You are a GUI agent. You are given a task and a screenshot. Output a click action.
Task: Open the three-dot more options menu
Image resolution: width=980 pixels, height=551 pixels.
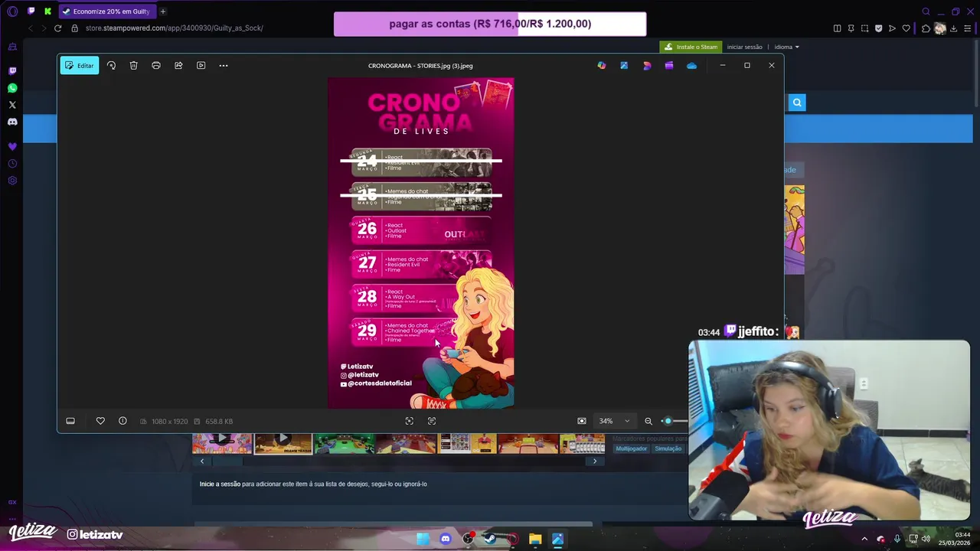(224, 66)
